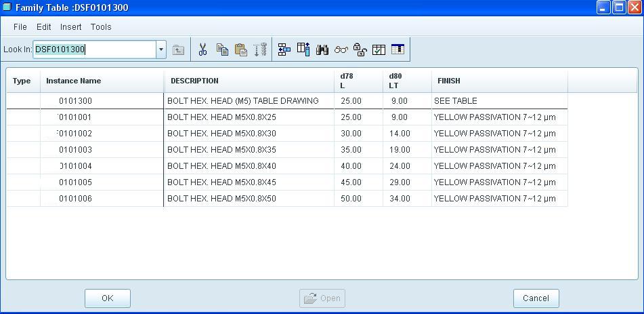Click the d80 value 14.00 cell

[408, 134]
